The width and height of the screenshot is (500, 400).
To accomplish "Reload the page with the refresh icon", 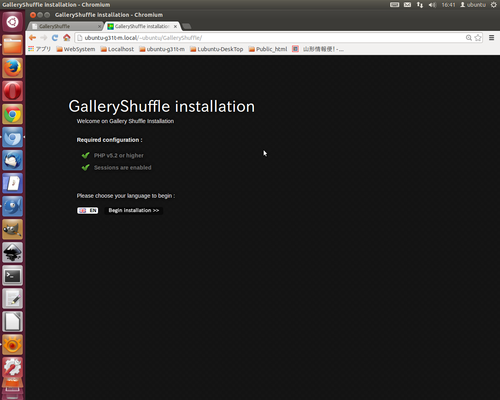I will tap(55, 38).
